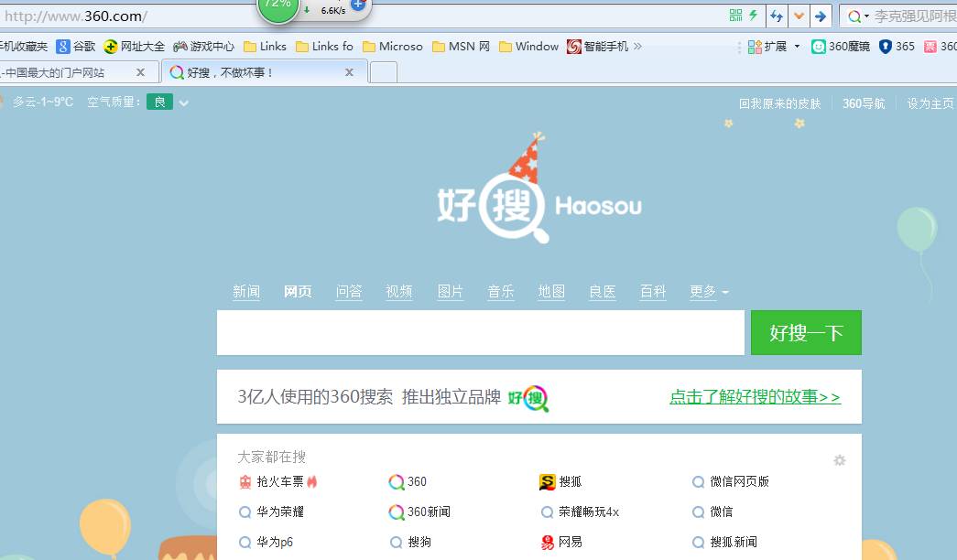Open the Links fo bookmark folder
This screenshot has height=560, width=957.
324,47
